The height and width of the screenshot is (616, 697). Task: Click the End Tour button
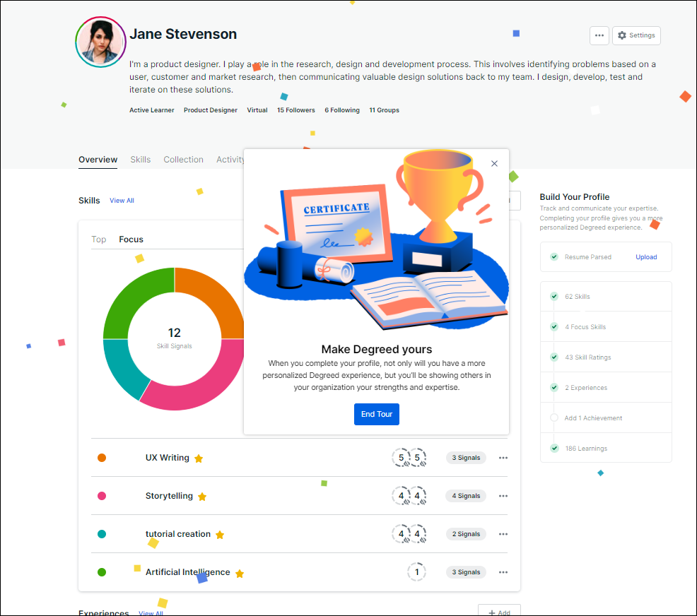pos(376,414)
